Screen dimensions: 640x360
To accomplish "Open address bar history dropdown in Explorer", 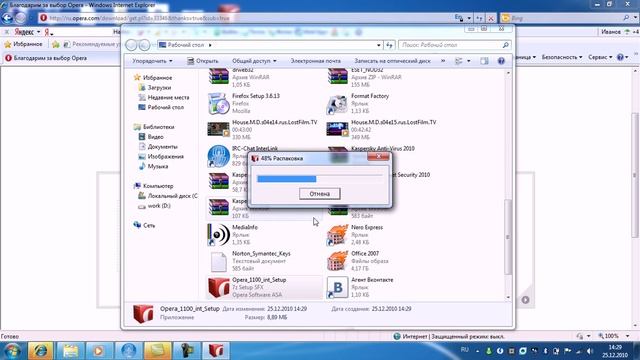I will click(x=379, y=45).
